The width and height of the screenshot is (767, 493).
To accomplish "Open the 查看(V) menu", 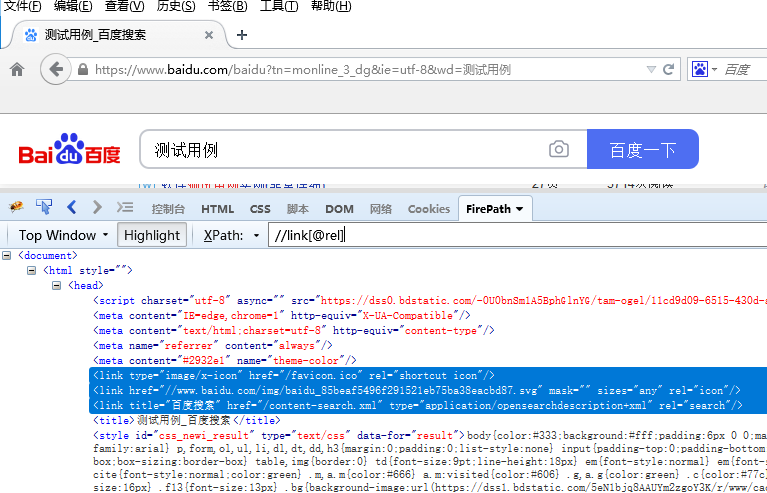I will click(125, 6).
